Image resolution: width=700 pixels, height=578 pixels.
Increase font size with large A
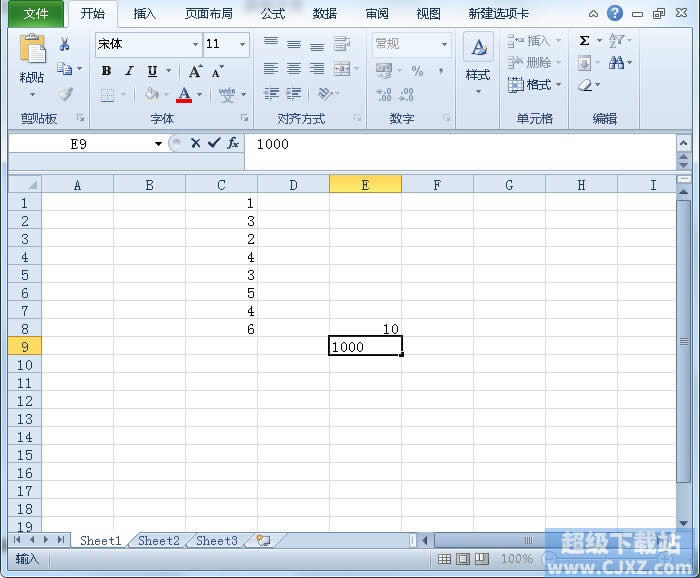195,71
